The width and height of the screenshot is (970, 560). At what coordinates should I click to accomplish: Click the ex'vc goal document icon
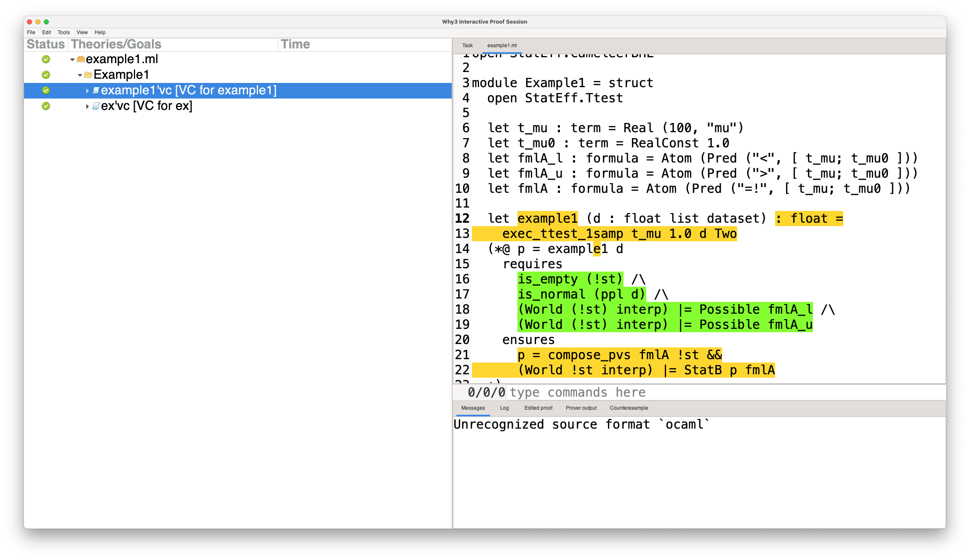pyautogui.click(x=96, y=106)
